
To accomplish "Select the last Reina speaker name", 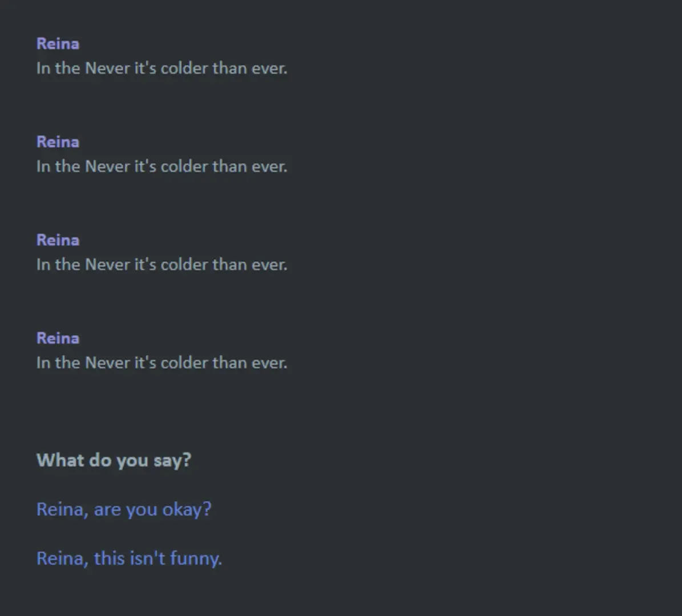I will click(x=58, y=338).
